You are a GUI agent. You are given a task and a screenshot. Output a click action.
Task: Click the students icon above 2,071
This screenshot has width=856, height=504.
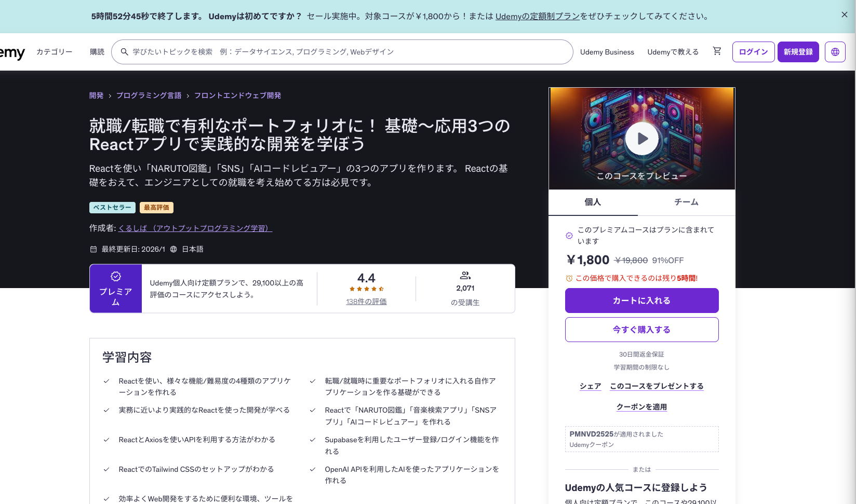pyautogui.click(x=465, y=275)
